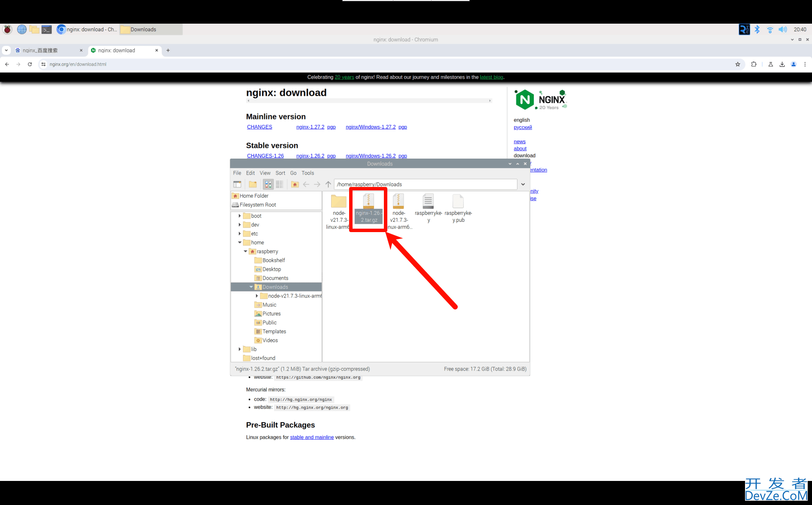
Task: Open the path bar history dropdown
Action: pyautogui.click(x=523, y=184)
